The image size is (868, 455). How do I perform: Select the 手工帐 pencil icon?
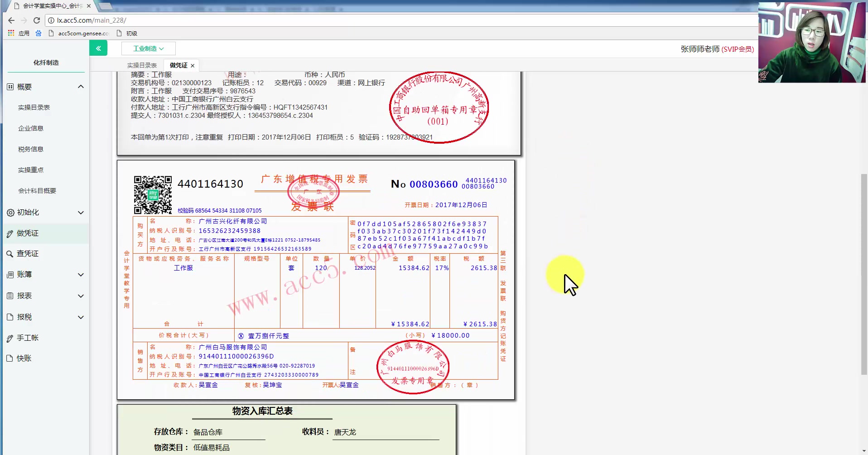[x=9, y=338]
